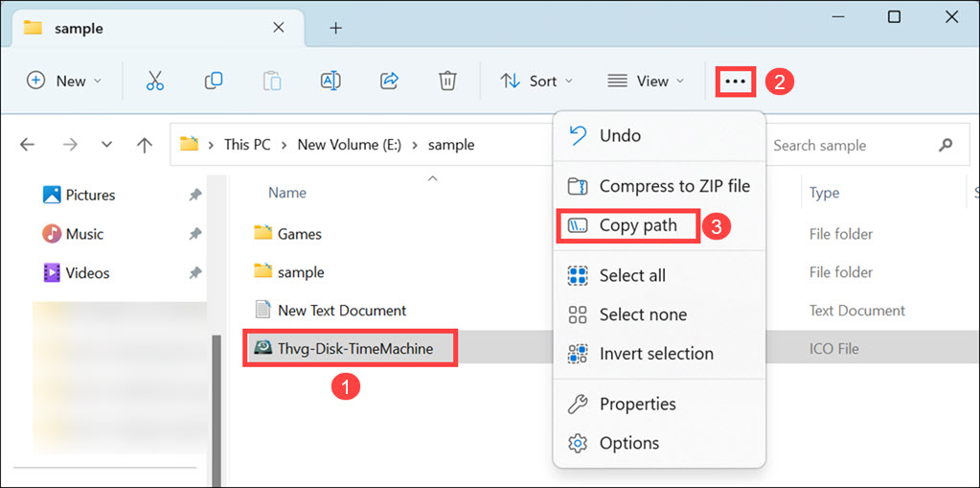The width and height of the screenshot is (980, 488).
Task: Add a new tab with plus button
Action: pos(335,28)
